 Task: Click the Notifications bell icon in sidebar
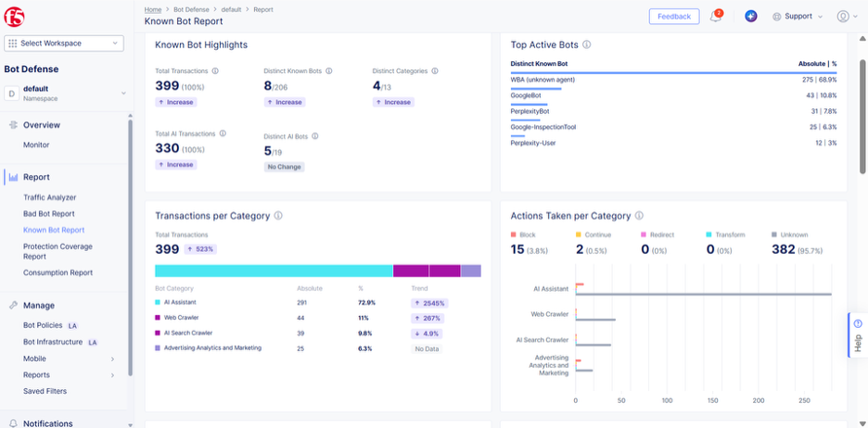point(13,423)
